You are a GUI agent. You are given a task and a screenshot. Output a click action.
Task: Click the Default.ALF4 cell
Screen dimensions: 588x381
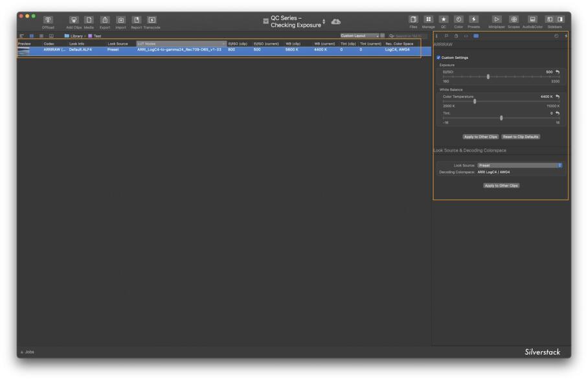pos(80,49)
